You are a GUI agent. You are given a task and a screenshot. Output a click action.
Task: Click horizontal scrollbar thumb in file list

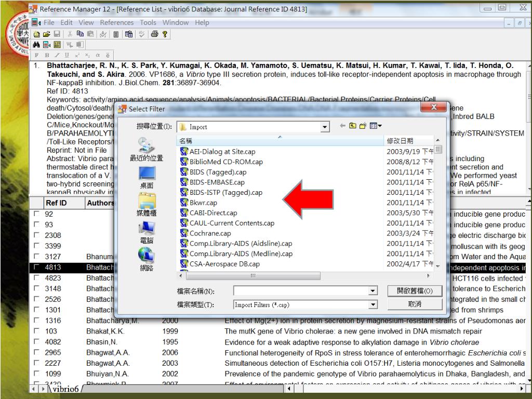(253, 276)
